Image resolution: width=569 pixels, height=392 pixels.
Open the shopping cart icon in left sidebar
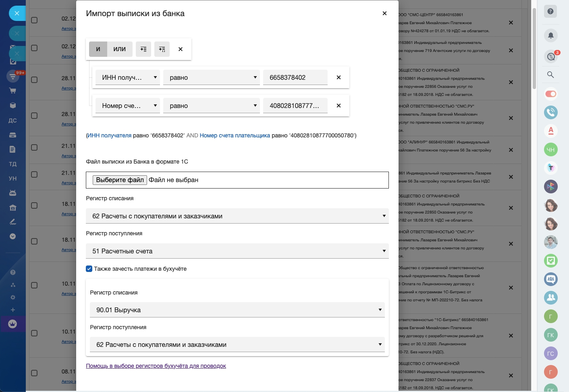coord(12,91)
